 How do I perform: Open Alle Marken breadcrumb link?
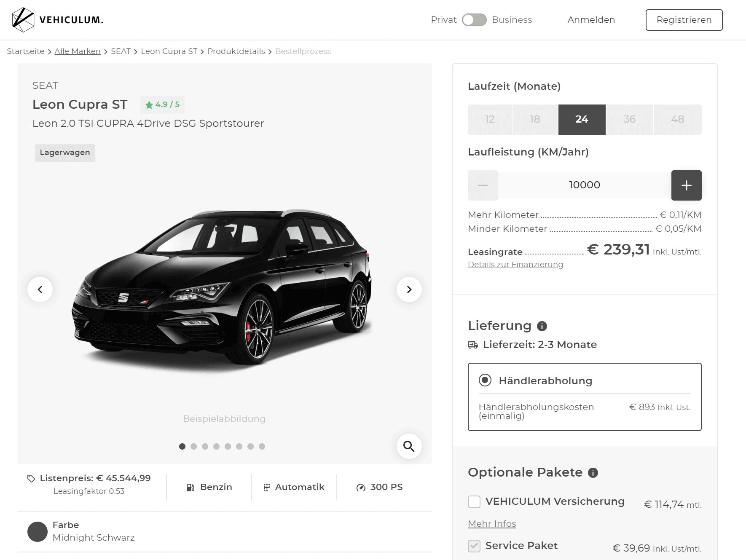[78, 51]
